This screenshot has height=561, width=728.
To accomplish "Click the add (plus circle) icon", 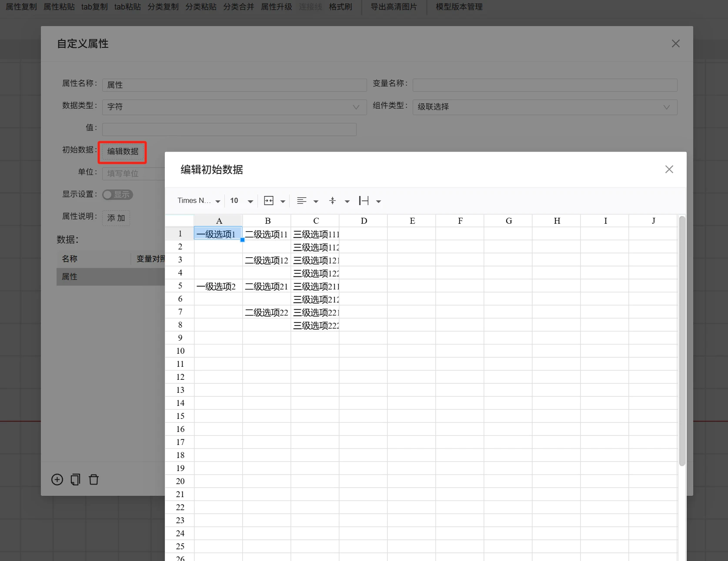I will [57, 479].
